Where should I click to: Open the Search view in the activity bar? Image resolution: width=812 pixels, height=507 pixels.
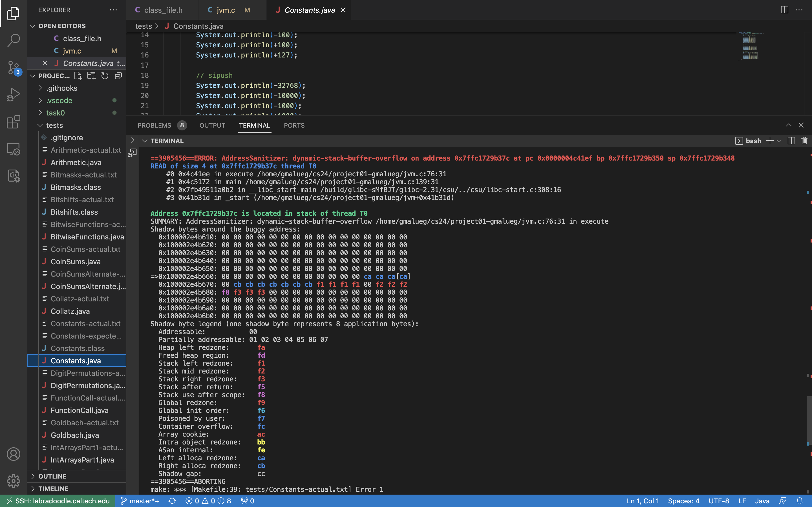pos(14,40)
